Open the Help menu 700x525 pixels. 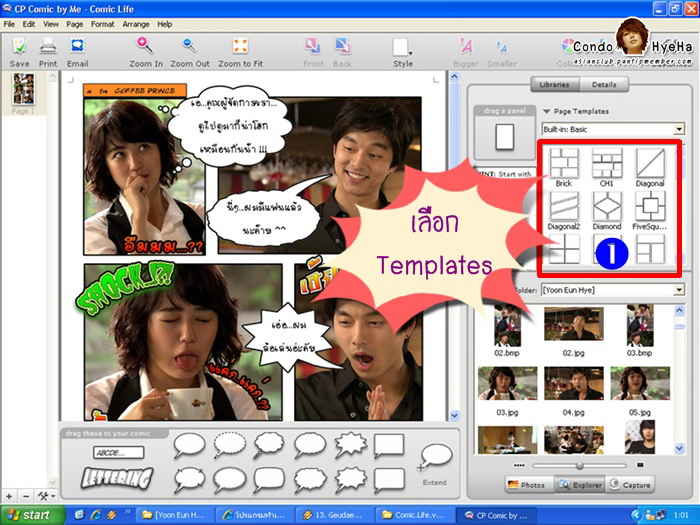coord(164,24)
